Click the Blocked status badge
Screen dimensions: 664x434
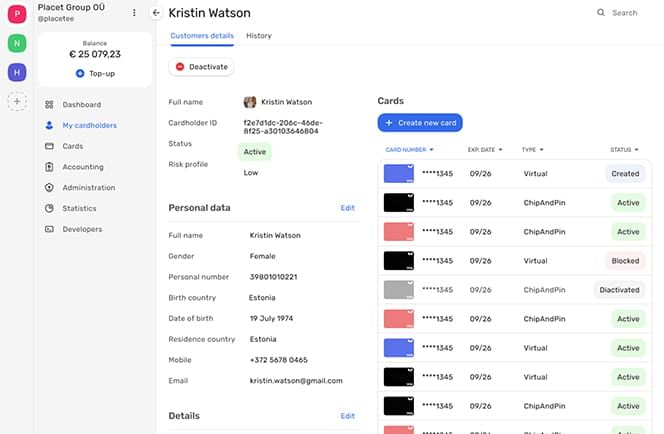pyautogui.click(x=625, y=261)
